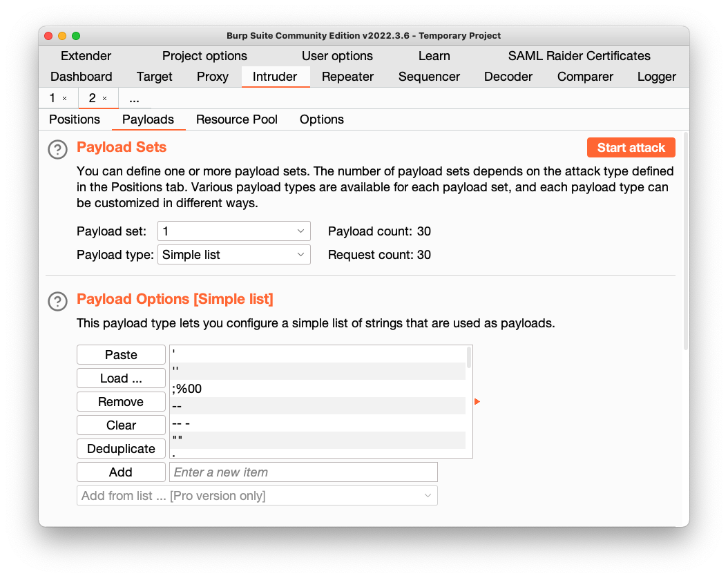Switch to the Options sub-tab
The image size is (728, 578).
pos(322,119)
